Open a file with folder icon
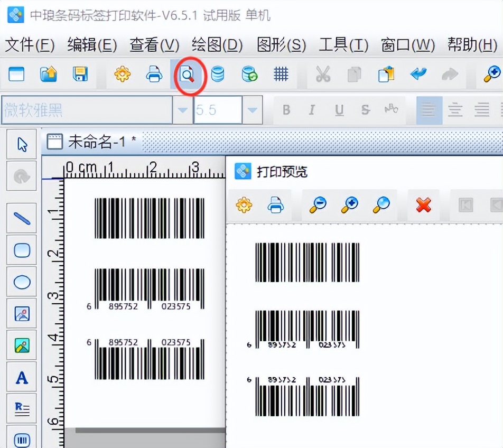This screenshot has width=503, height=448. tap(49, 74)
